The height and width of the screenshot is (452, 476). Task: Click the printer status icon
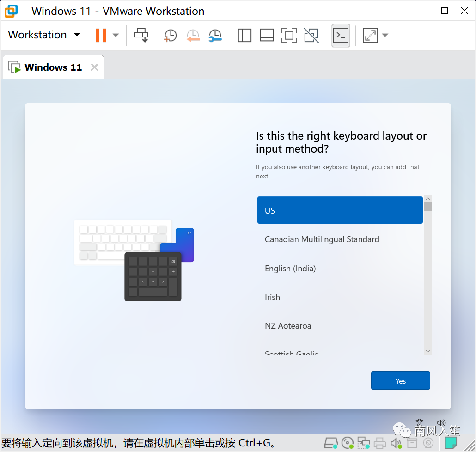(x=379, y=444)
